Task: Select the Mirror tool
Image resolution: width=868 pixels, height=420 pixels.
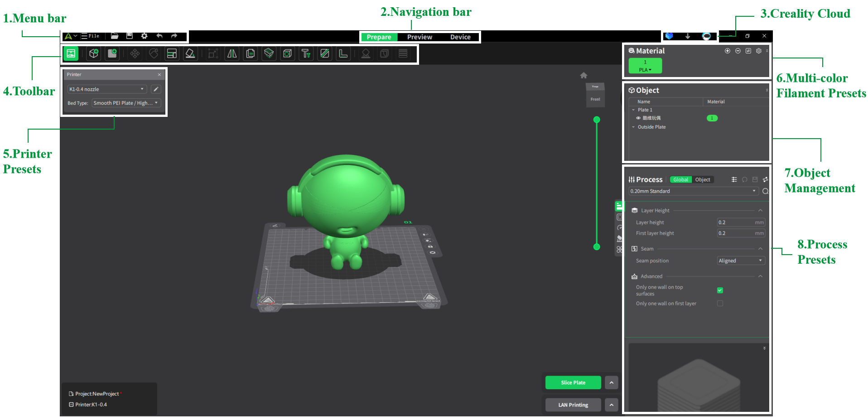Action: pos(231,53)
